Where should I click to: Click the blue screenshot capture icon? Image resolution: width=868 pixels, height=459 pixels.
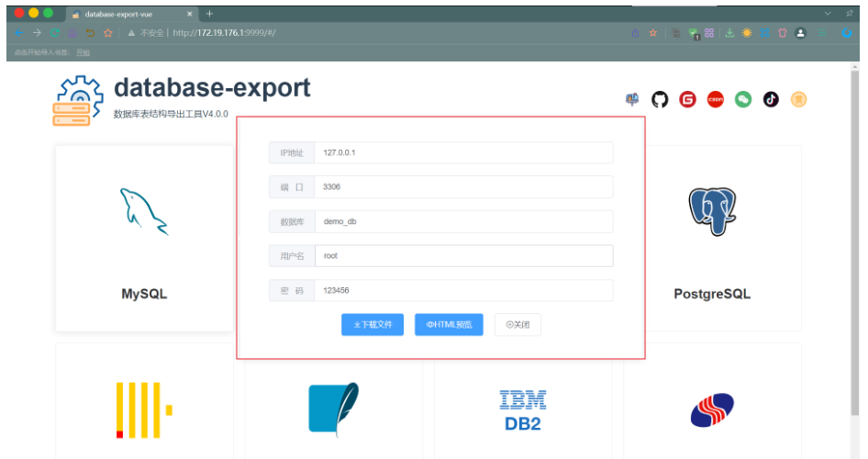[765, 33]
